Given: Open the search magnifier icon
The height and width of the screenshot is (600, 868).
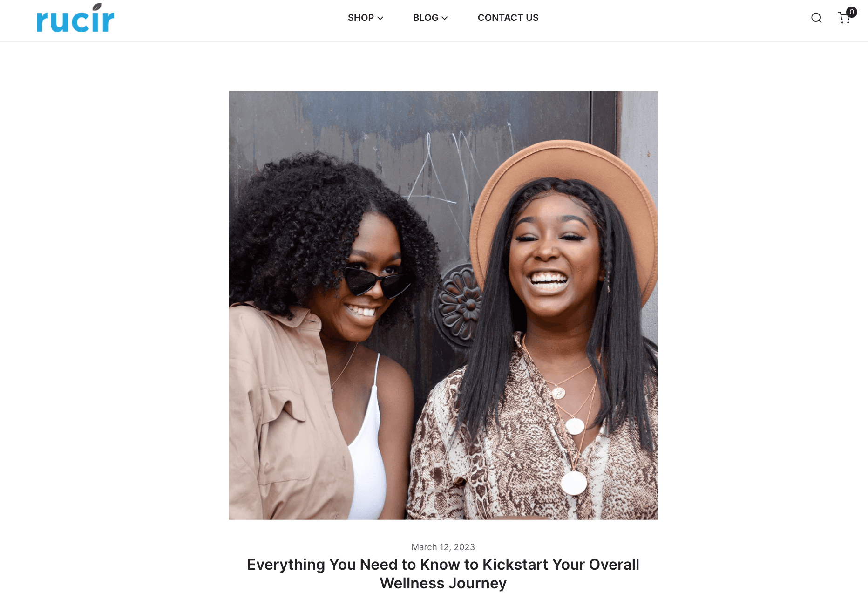Looking at the screenshot, I should [x=816, y=18].
